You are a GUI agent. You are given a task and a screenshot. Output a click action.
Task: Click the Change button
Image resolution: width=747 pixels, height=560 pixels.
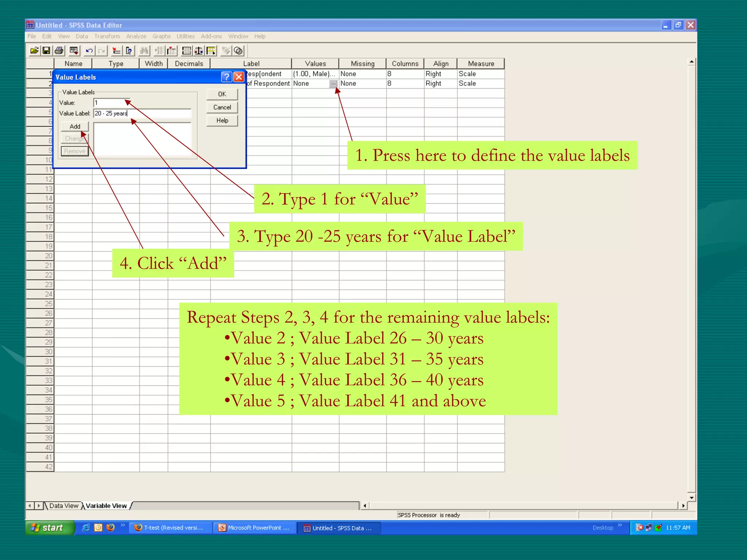(x=75, y=139)
